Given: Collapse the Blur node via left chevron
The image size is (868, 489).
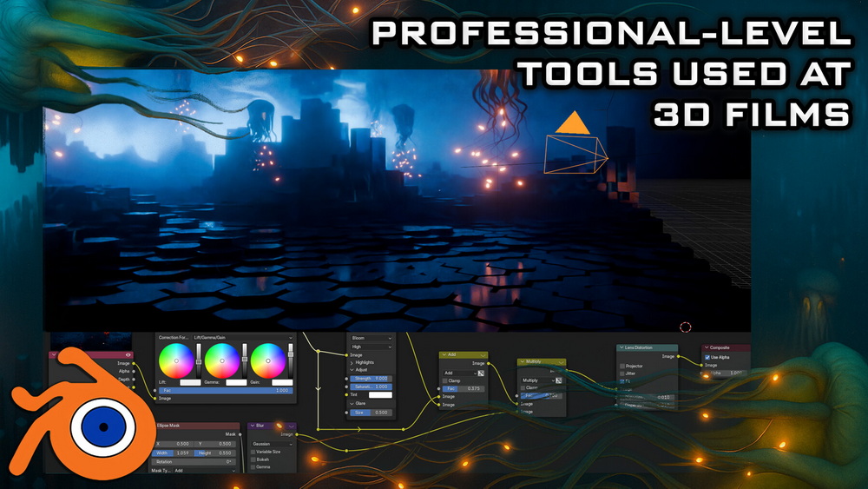Looking at the screenshot, I should pos(253,426).
